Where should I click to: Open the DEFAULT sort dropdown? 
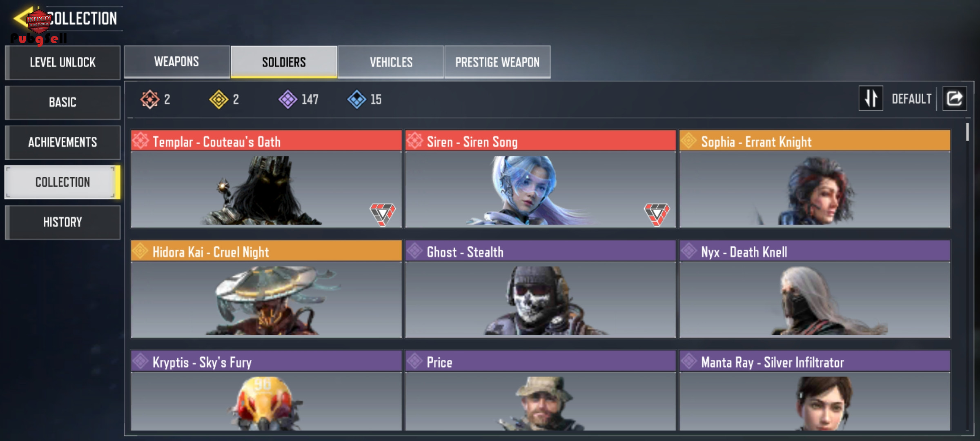point(911,99)
